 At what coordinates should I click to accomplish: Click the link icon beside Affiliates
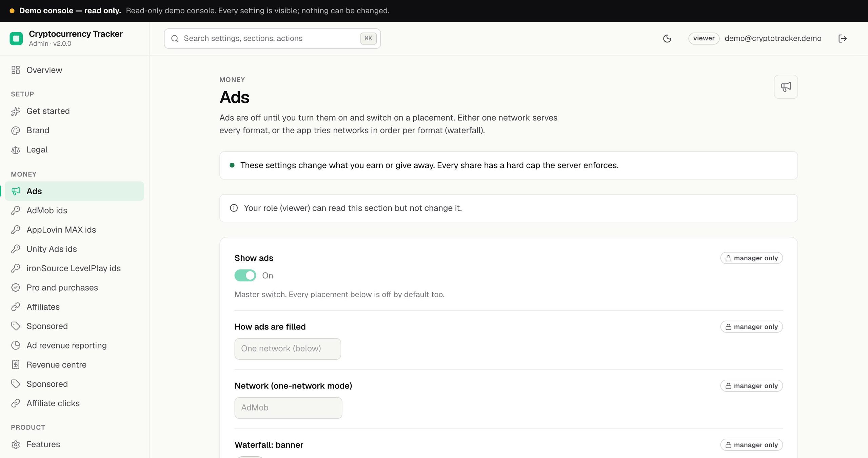16,307
